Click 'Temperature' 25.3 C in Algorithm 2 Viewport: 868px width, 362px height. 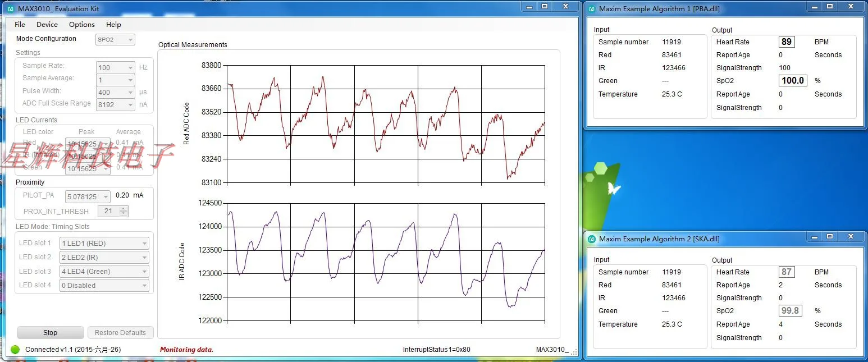click(x=672, y=324)
